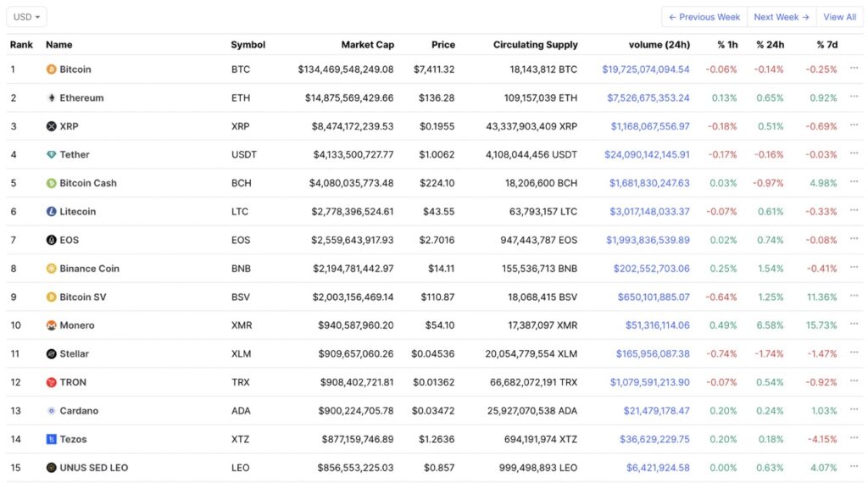Sort table by Price column header
The image size is (868, 483).
tap(442, 45)
